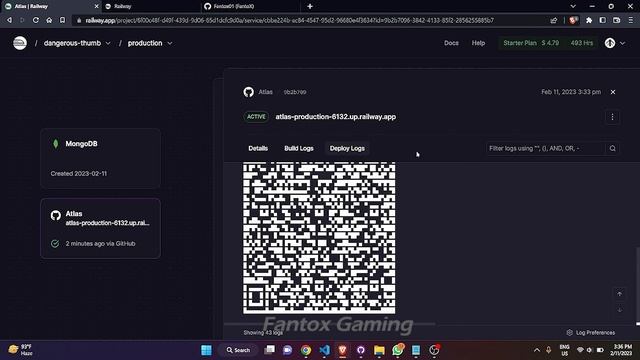
Task: Toggle the browser sidebar panel
Action: 602,20
